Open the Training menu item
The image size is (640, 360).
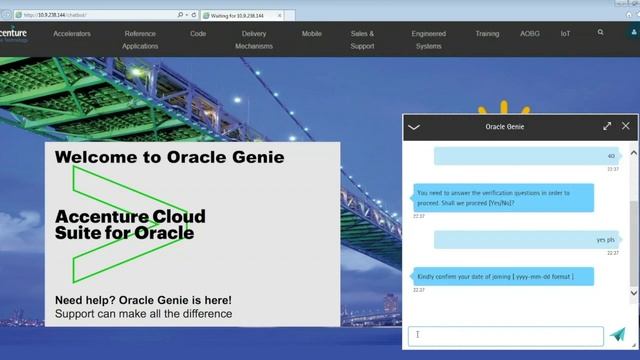[x=487, y=34]
